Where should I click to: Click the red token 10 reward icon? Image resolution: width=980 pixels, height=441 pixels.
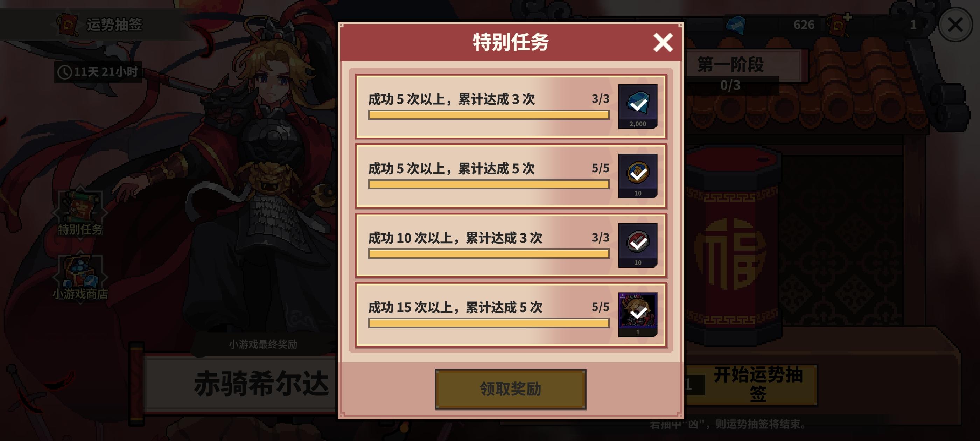pyautogui.click(x=638, y=245)
